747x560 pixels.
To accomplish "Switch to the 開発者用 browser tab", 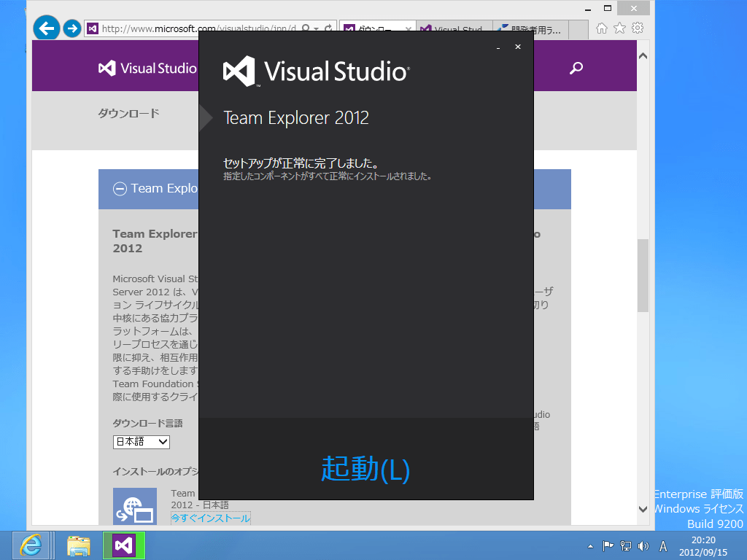I will click(x=530, y=29).
